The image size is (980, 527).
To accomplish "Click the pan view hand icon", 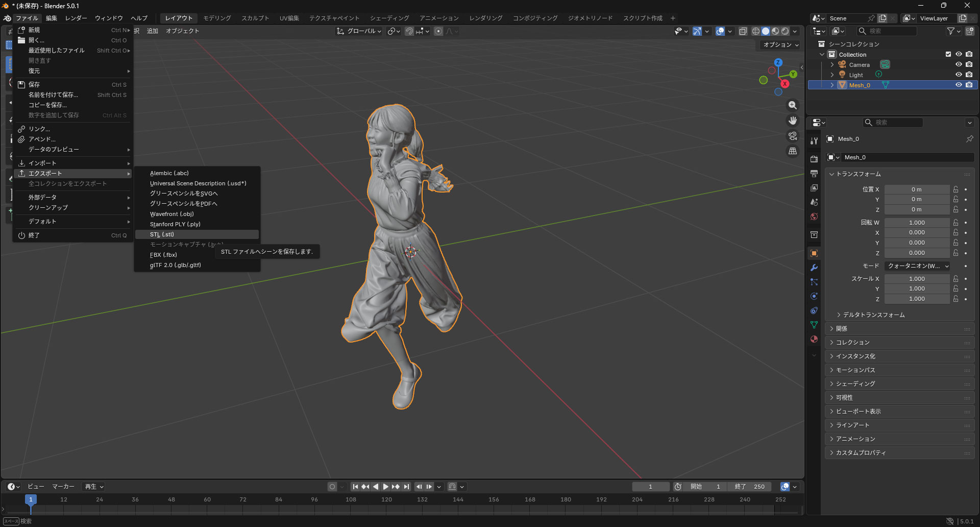I will pyautogui.click(x=792, y=121).
